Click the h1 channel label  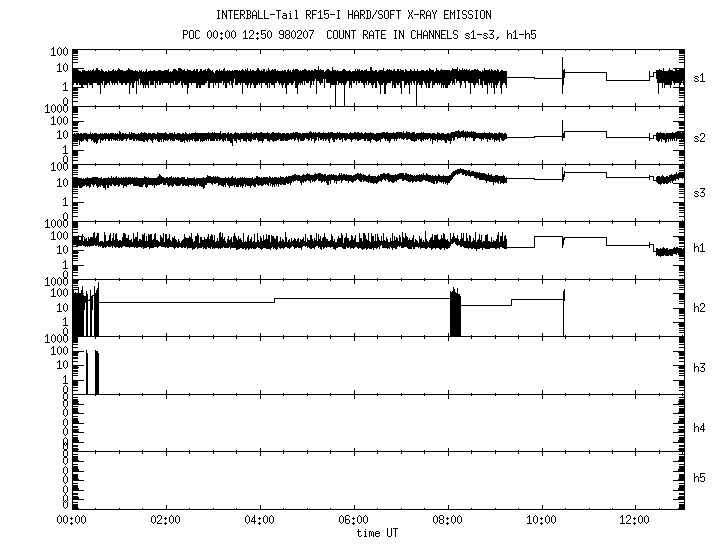700,247
